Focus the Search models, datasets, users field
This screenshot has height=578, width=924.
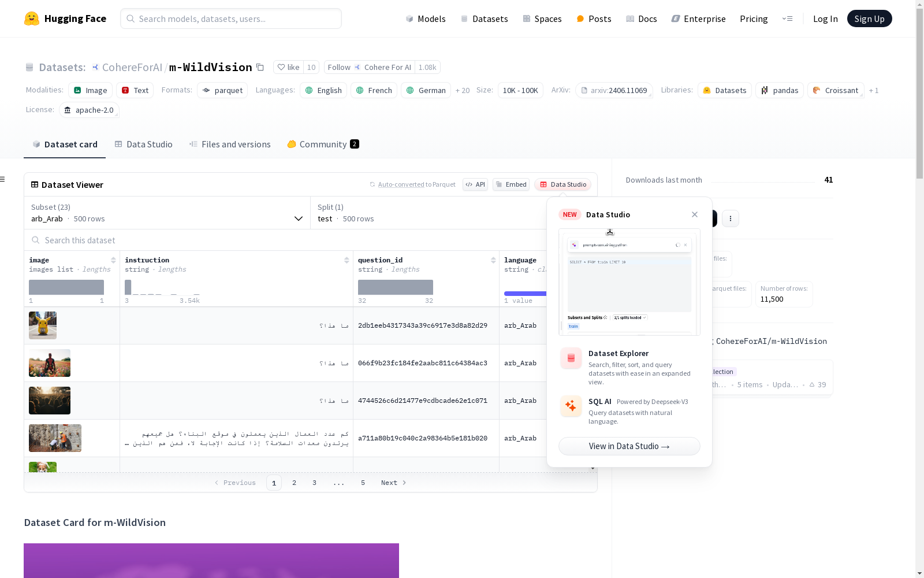click(231, 18)
